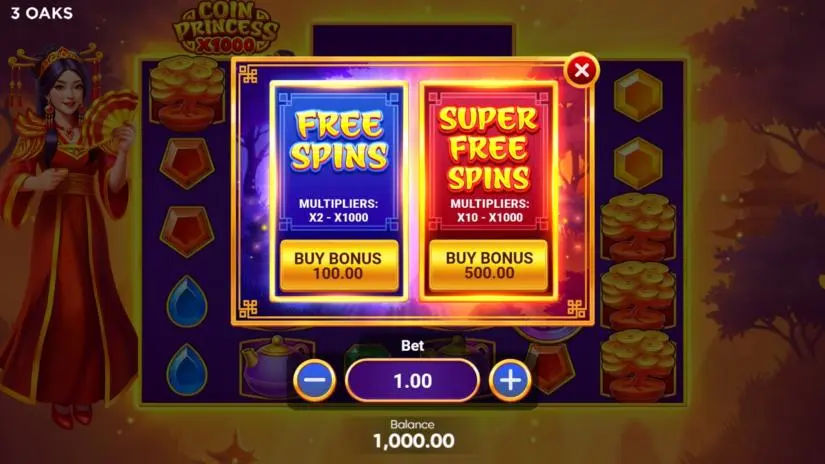This screenshot has height=464, width=825.
Task: Buy the Super Free Spins bonus for 500.00
Action: coord(489,266)
